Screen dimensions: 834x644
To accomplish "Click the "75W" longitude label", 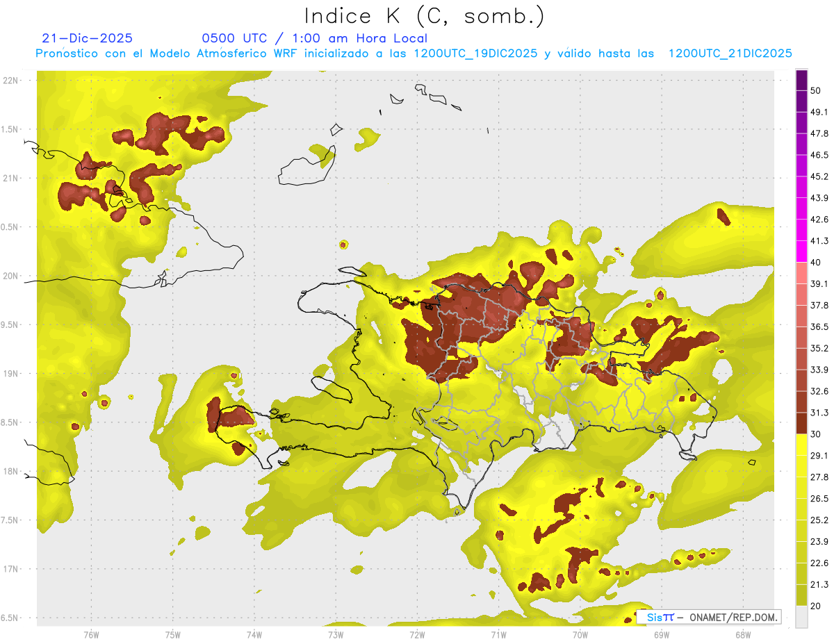I will tap(173, 634).
